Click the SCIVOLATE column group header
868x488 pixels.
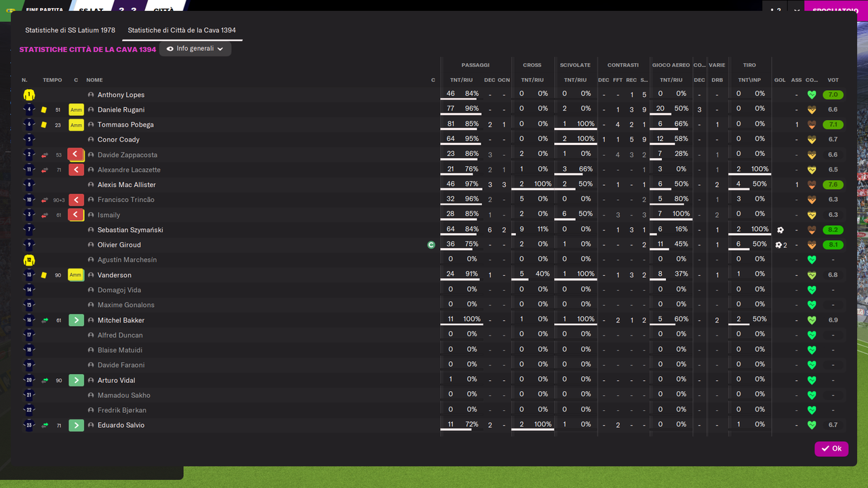(x=575, y=65)
